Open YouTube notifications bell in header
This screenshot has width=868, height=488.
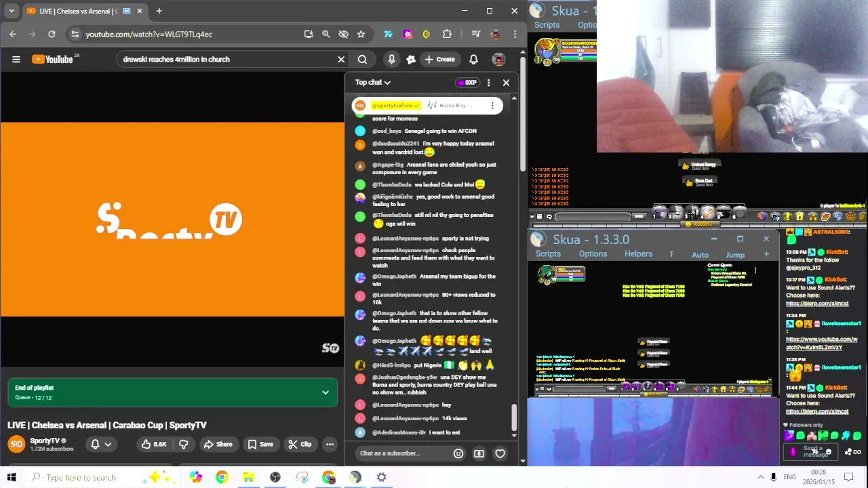coord(473,60)
